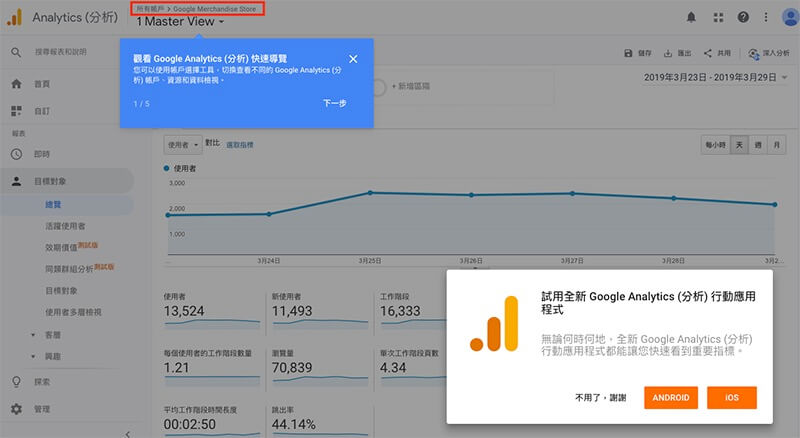Open the help question mark icon
The height and width of the screenshot is (438, 800).
743,17
